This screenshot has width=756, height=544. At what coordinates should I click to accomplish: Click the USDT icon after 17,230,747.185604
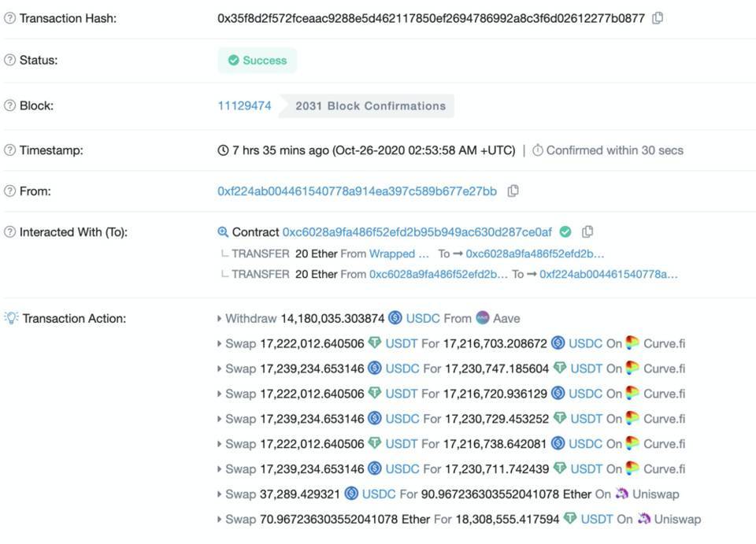[x=560, y=368]
